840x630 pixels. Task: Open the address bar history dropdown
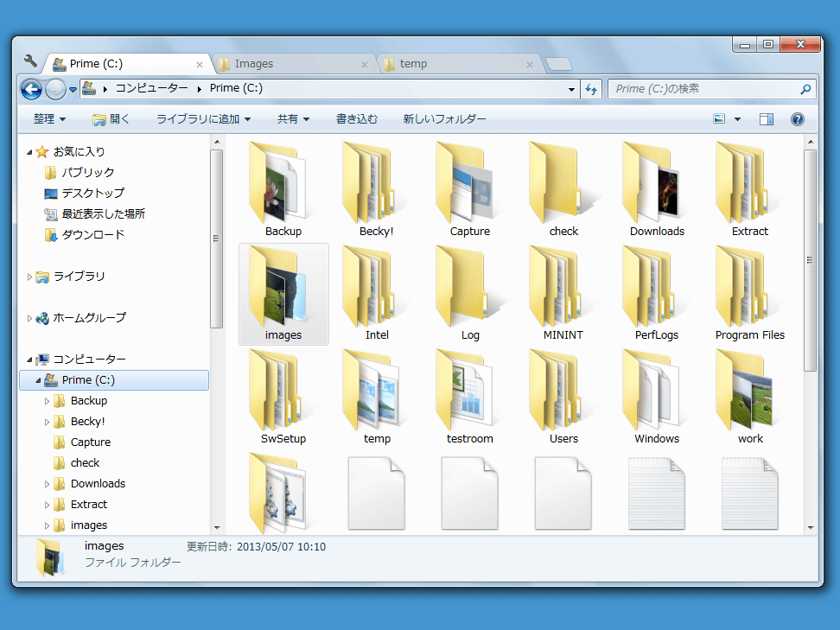tap(571, 90)
